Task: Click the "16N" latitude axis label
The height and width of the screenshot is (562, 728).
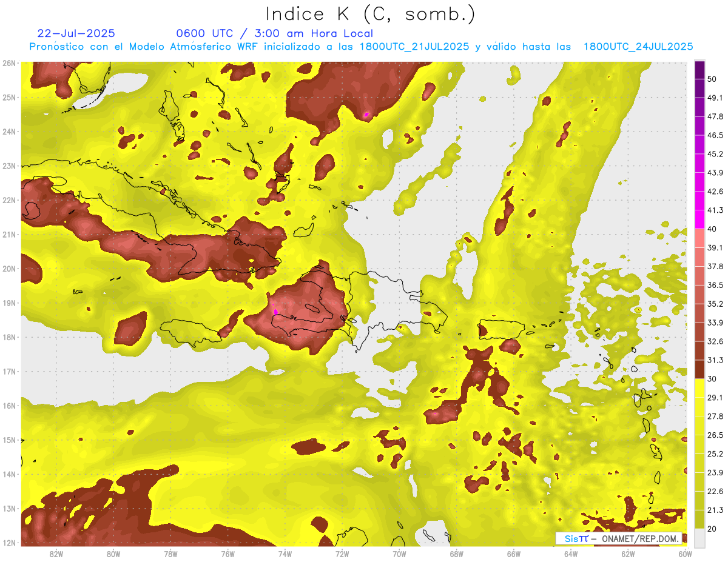Action: point(8,406)
